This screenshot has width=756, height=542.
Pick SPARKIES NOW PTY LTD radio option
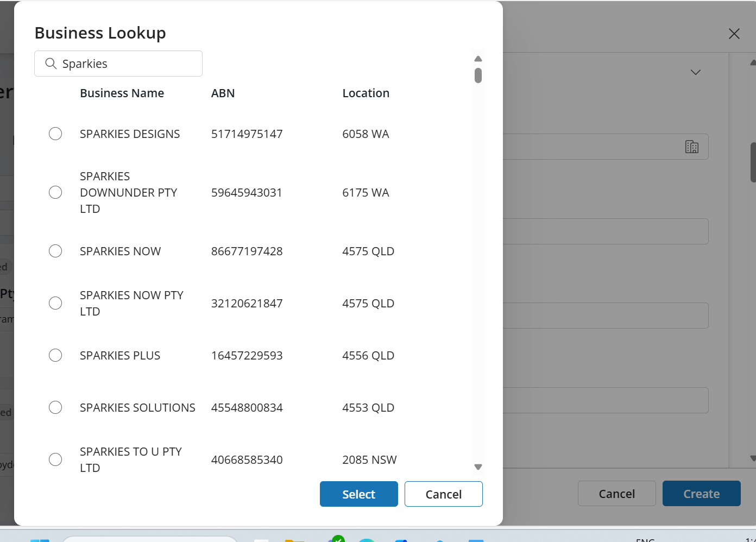[x=55, y=303]
